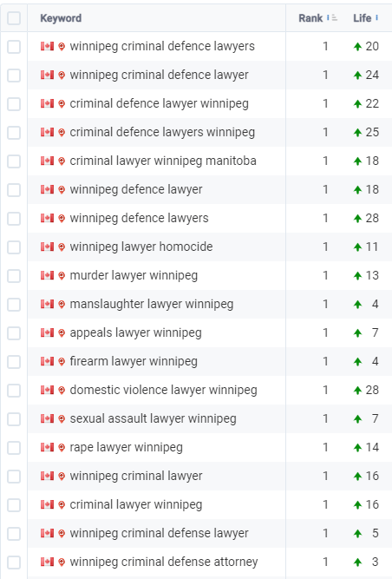Open keyword manslaughter lawyer winnipeg
Image resolution: width=392 pixels, height=579 pixels.
[x=152, y=304]
